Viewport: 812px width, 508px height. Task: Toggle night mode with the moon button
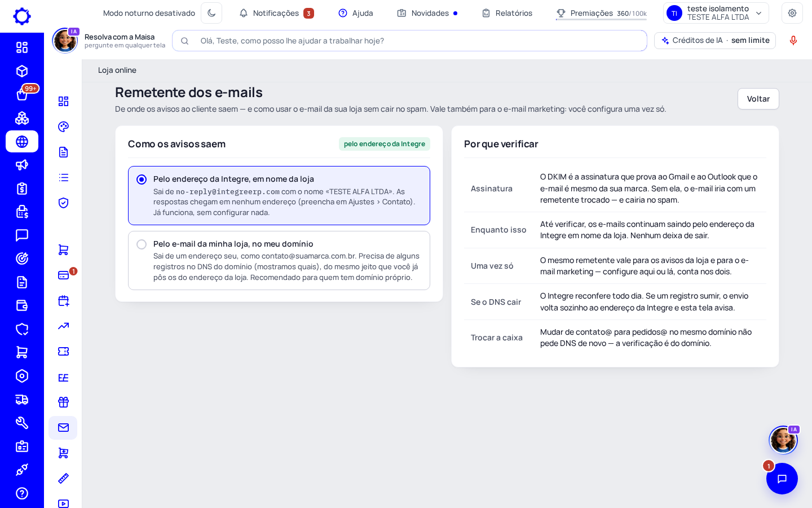tap(211, 13)
